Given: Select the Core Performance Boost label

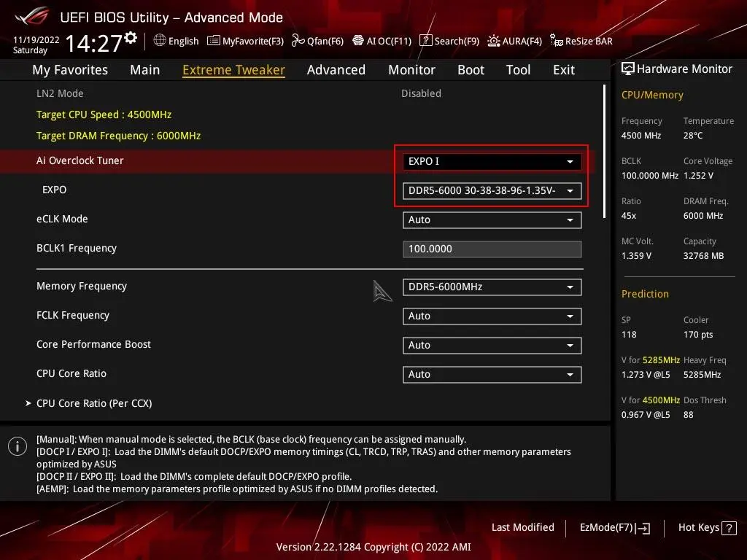Looking at the screenshot, I should point(93,344).
